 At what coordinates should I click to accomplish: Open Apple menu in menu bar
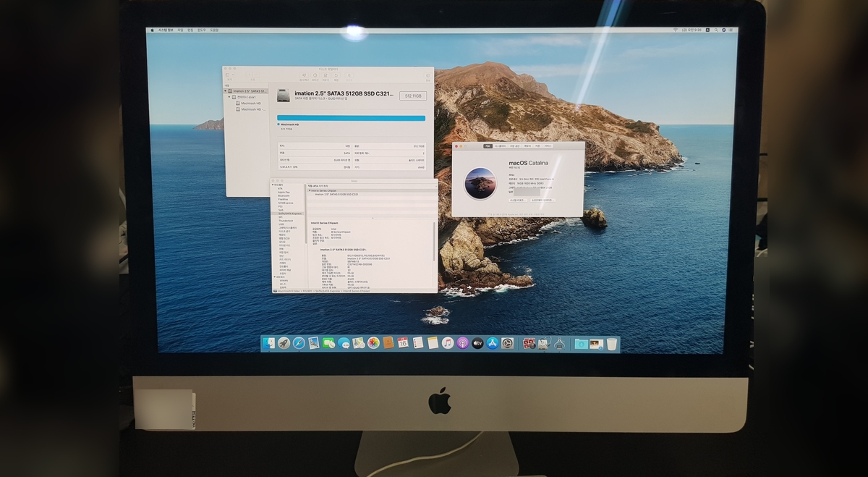click(152, 30)
